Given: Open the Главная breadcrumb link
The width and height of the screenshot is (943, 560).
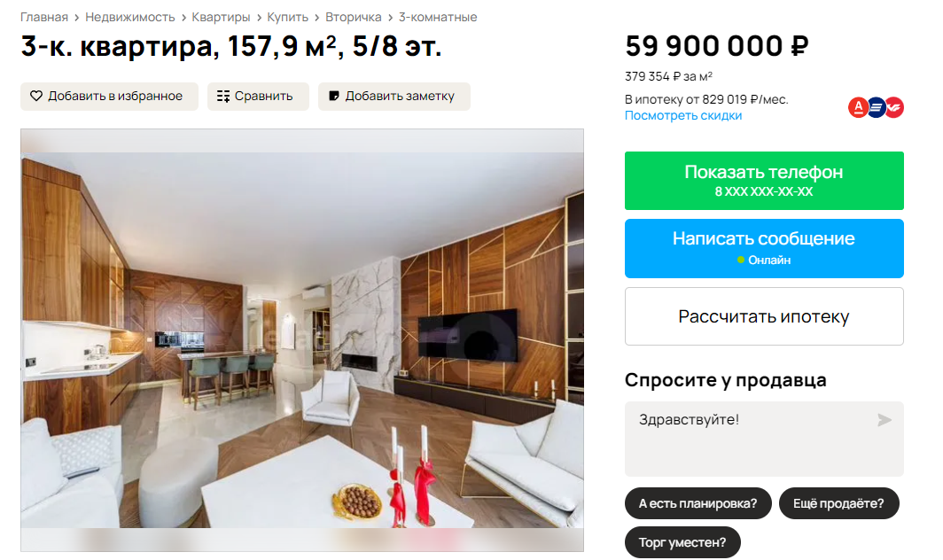Looking at the screenshot, I should [44, 17].
